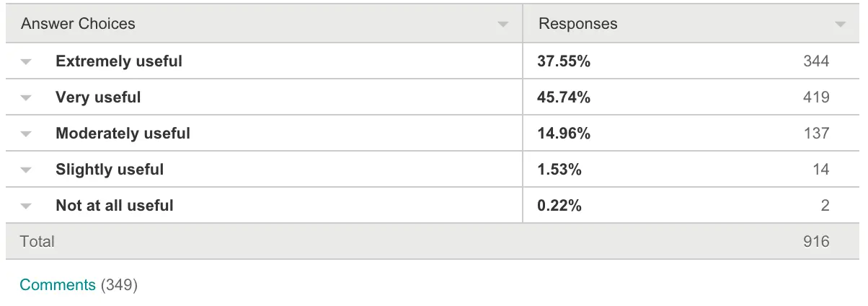Select the Very useful answer label

coord(98,97)
